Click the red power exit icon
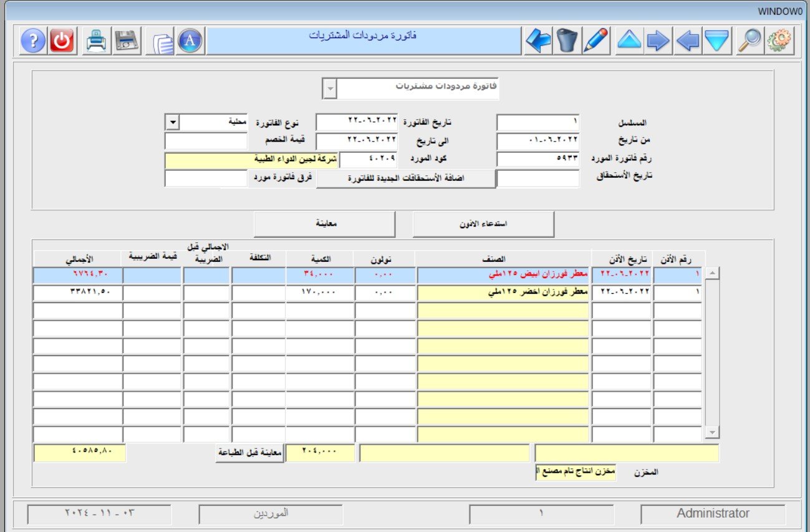The height and width of the screenshot is (532, 810). coord(62,41)
